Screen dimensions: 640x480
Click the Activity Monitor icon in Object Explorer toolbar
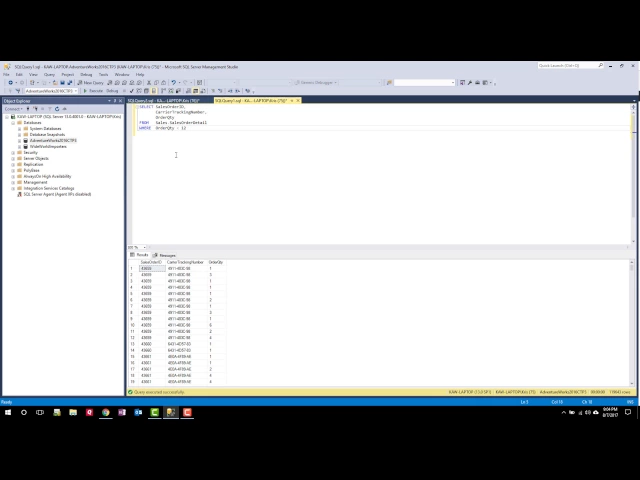pyautogui.click(x=64, y=109)
